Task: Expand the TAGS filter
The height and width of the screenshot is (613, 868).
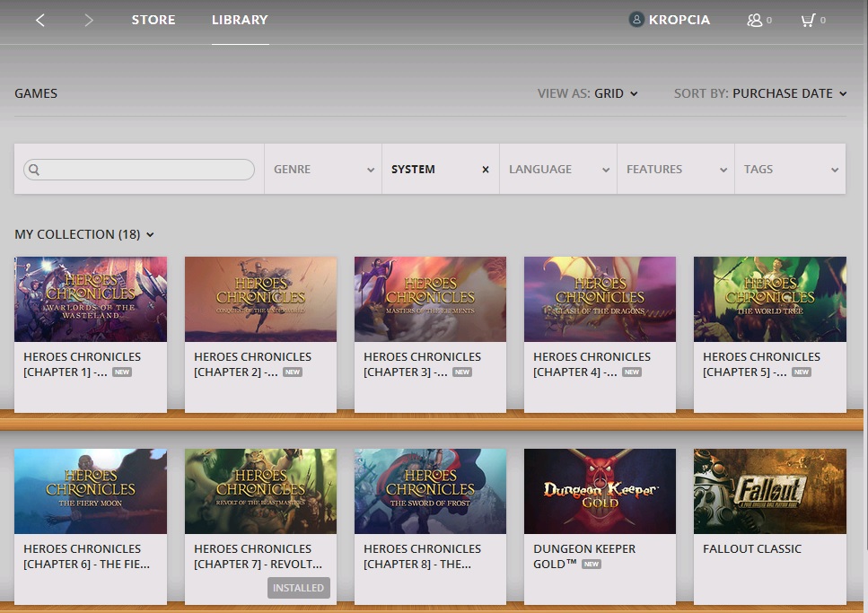Action: point(790,170)
